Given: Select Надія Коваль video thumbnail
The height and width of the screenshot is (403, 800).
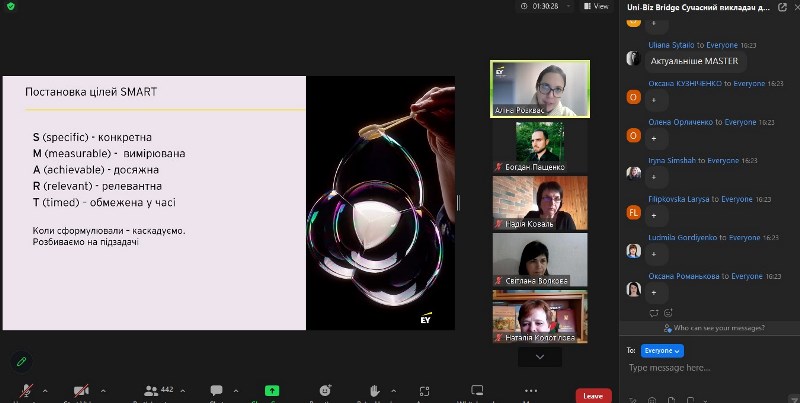Looking at the screenshot, I should pyautogui.click(x=540, y=203).
